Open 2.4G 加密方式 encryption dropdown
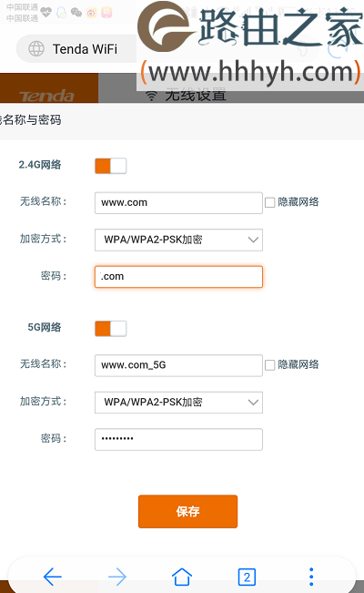The image size is (364, 593). pyautogui.click(x=178, y=240)
